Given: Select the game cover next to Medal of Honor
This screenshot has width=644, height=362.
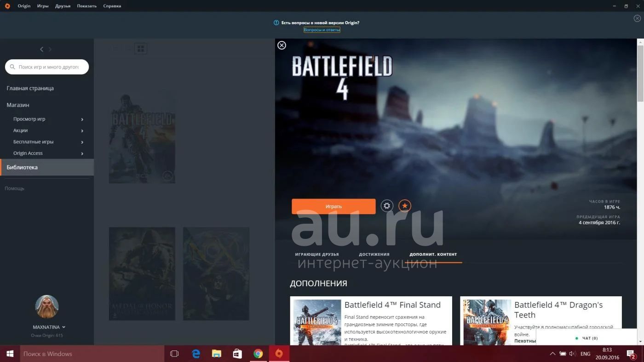Looking at the screenshot, I should coord(216,273).
